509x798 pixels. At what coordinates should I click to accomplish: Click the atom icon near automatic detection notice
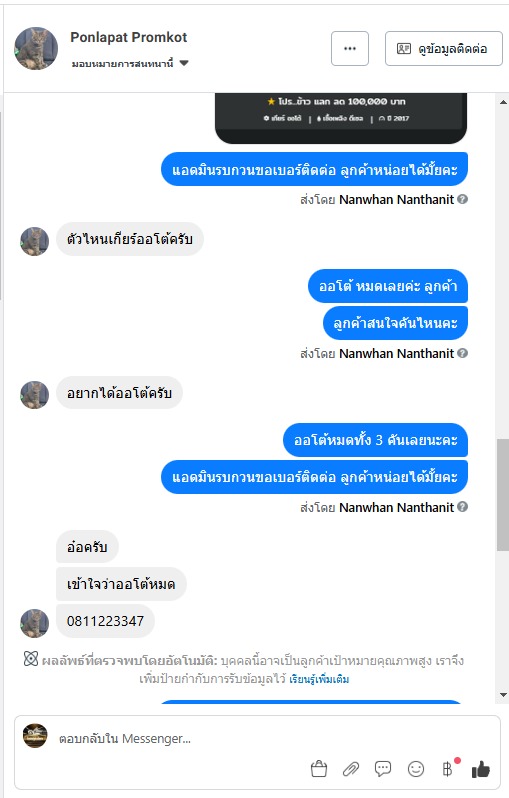click(31, 659)
